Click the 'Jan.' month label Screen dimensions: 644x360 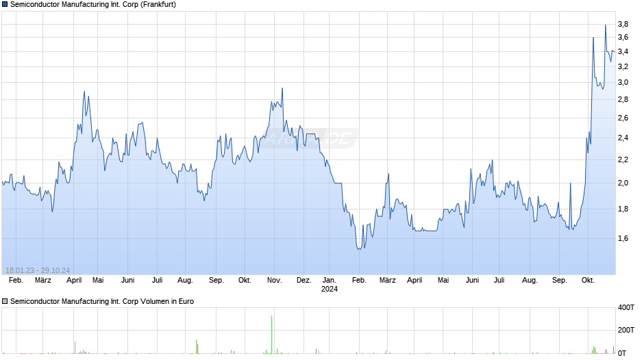tap(330, 281)
